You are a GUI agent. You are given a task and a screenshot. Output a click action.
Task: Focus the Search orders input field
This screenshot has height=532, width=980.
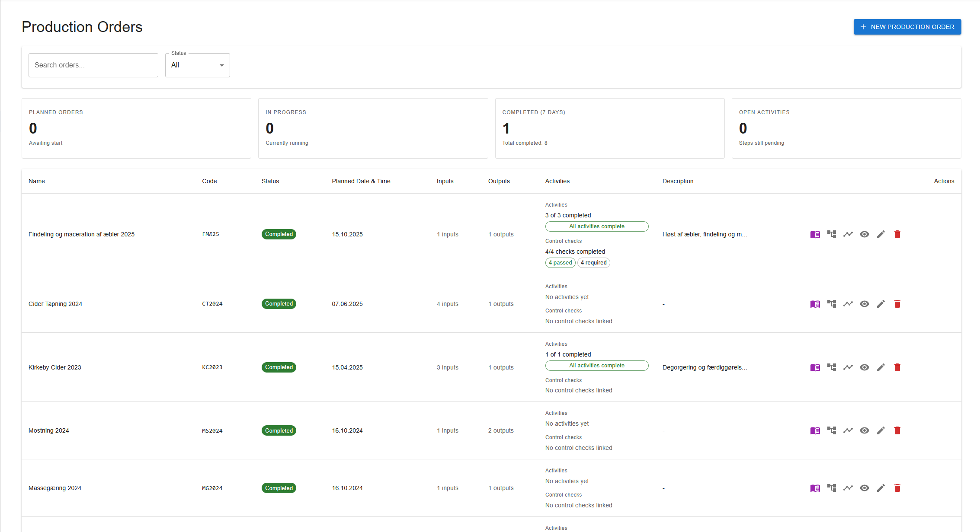coord(93,65)
